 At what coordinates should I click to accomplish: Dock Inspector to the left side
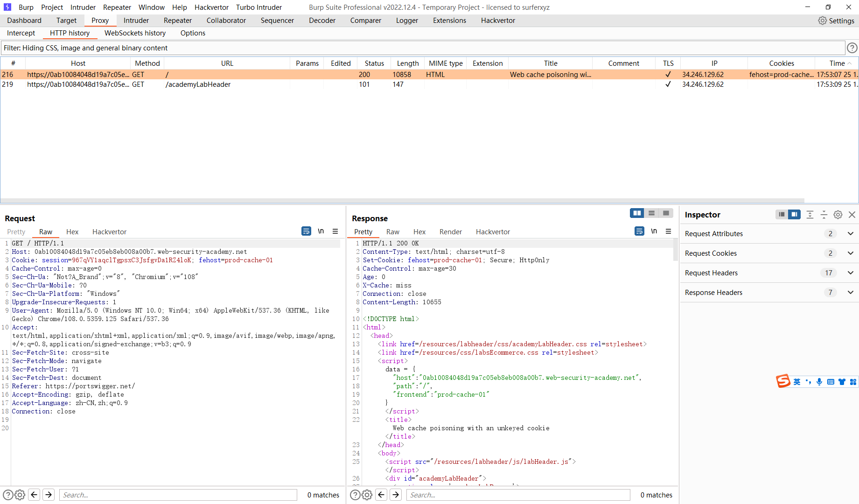coord(782,215)
